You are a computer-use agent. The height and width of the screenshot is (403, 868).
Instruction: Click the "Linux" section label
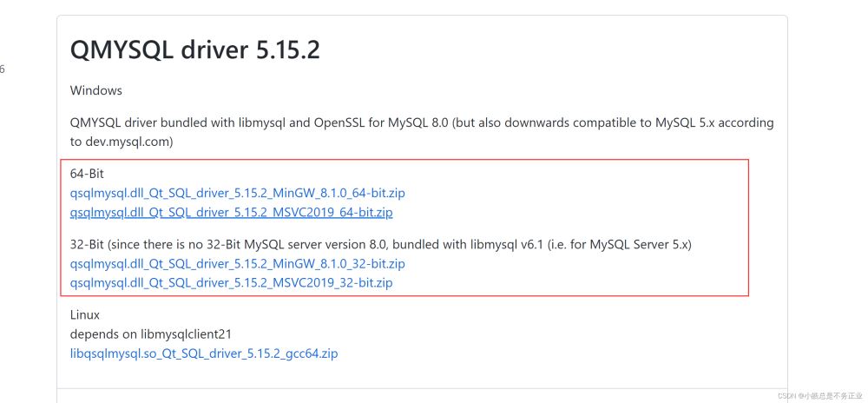pos(85,315)
